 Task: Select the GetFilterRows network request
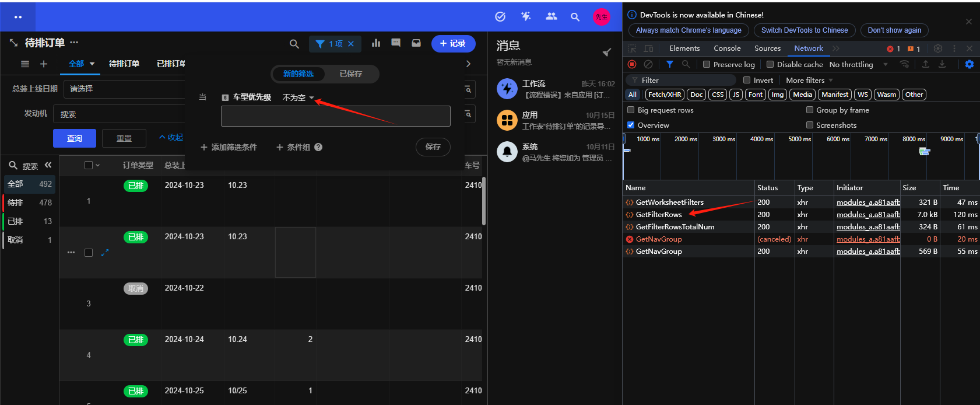[659, 215]
